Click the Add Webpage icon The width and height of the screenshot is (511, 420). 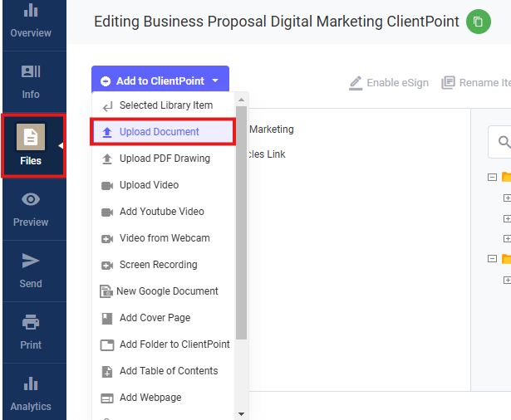(x=107, y=398)
